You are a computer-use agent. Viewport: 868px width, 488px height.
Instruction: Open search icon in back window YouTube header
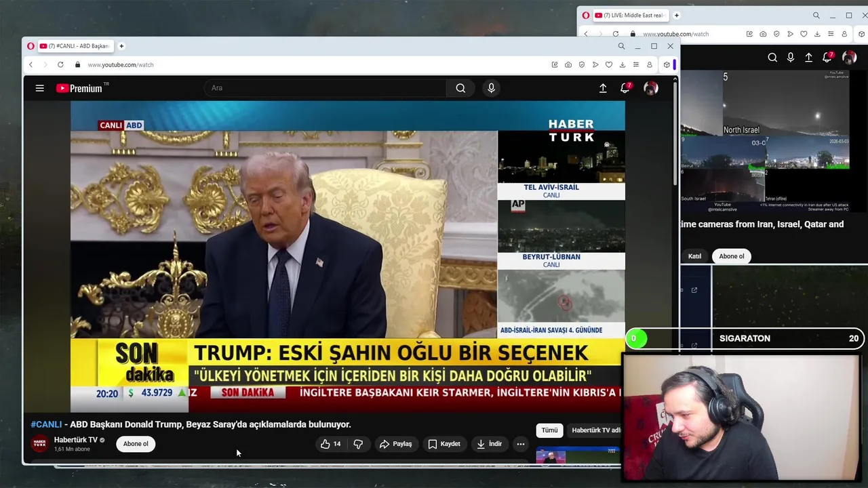[x=772, y=58]
